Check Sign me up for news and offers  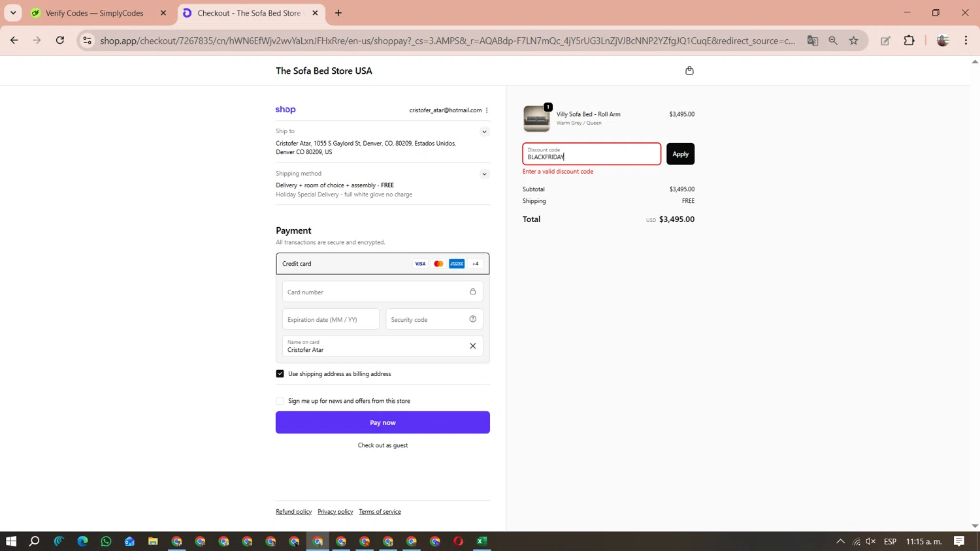pos(280,401)
